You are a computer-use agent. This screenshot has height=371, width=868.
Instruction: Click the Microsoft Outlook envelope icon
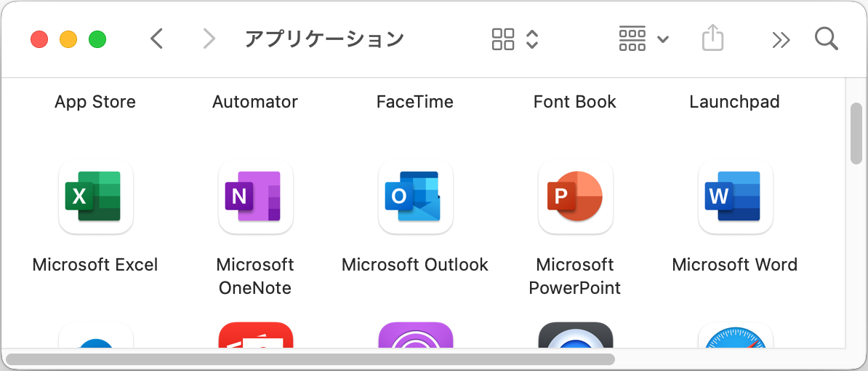tap(415, 197)
